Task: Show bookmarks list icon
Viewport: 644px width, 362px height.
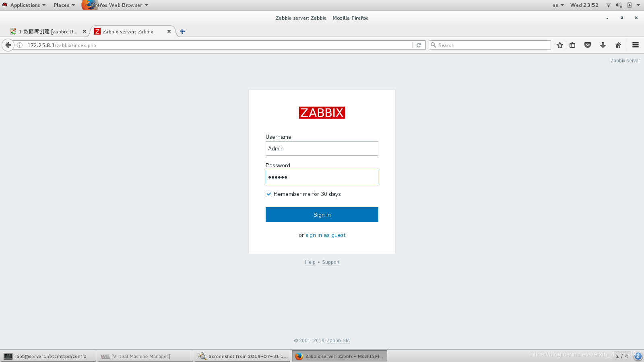Action: tap(572, 45)
